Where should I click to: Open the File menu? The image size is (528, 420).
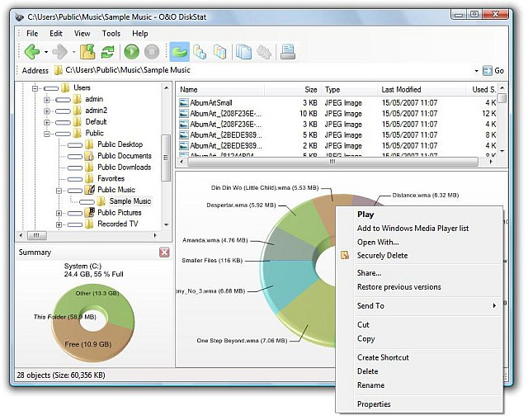click(x=32, y=33)
